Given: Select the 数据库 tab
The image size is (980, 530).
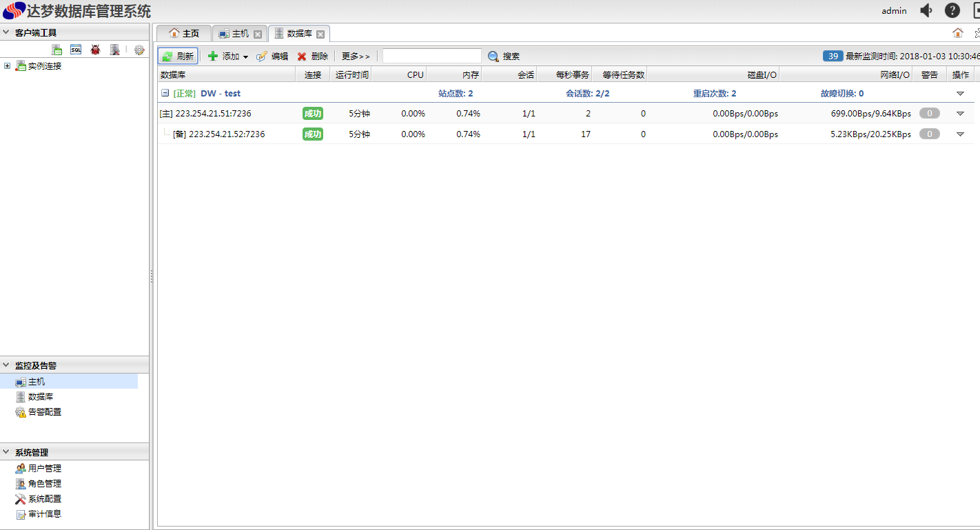Looking at the screenshot, I should 299,33.
